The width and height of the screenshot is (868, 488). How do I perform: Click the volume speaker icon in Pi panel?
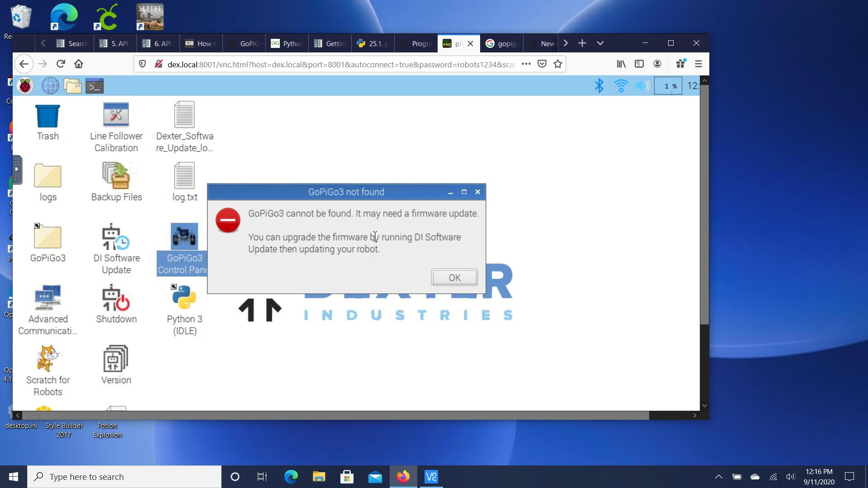coord(642,86)
